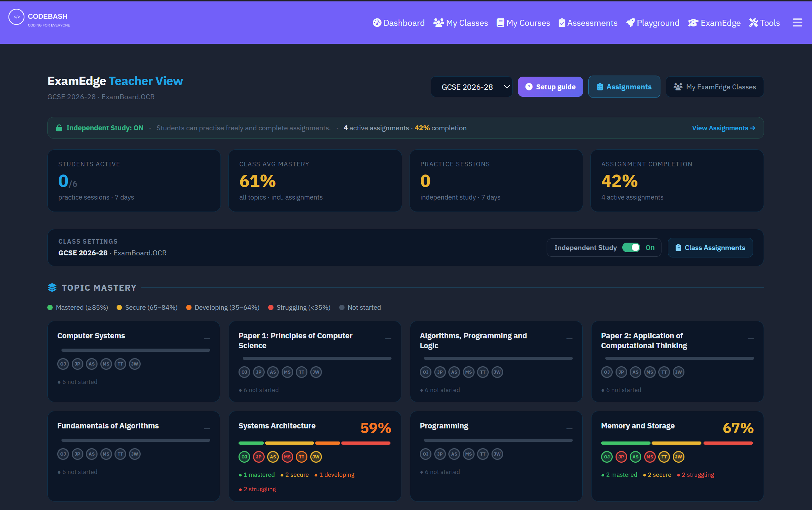Open the Assignment Completion 42% card
The height and width of the screenshot is (510, 812).
[x=677, y=180]
